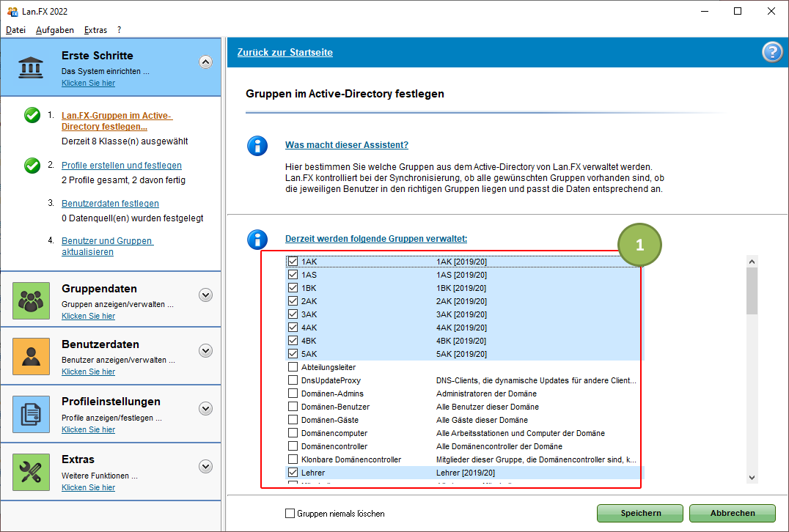Click the Gruppendaten people icon
Viewport: 789px width, 532px height.
pos(32,300)
